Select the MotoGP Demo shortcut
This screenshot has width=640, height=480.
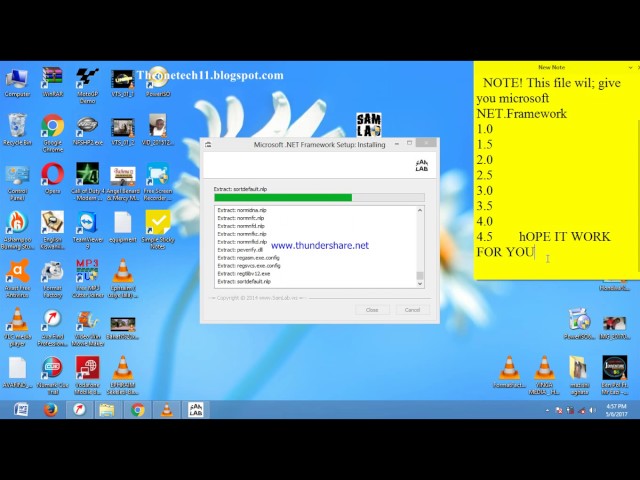click(x=88, y=86)
